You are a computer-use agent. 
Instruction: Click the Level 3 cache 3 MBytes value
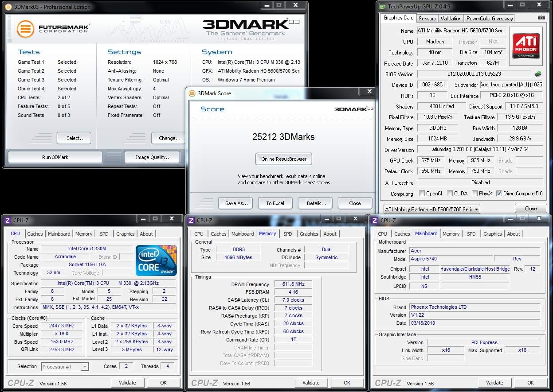coord(132,349)
